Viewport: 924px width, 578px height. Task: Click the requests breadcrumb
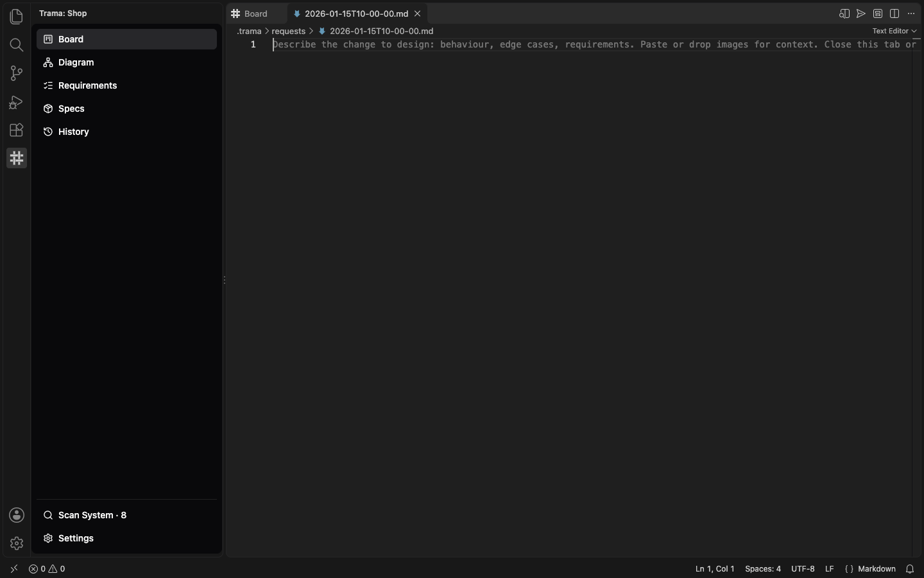point(288,31)
